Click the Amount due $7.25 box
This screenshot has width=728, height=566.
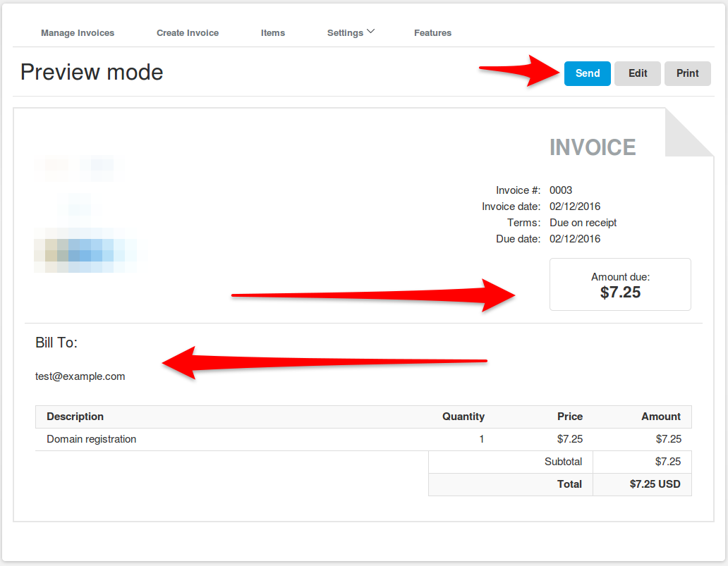620,284
